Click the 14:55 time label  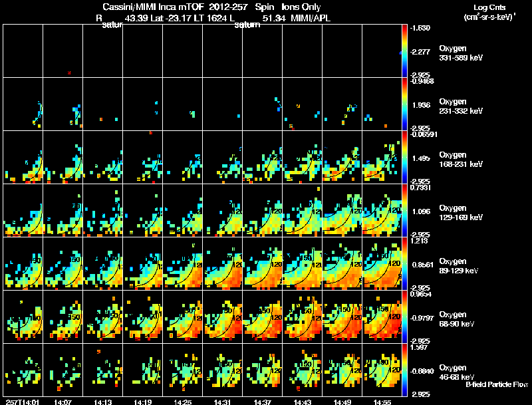pyautogui.click(x=382, y=402)
